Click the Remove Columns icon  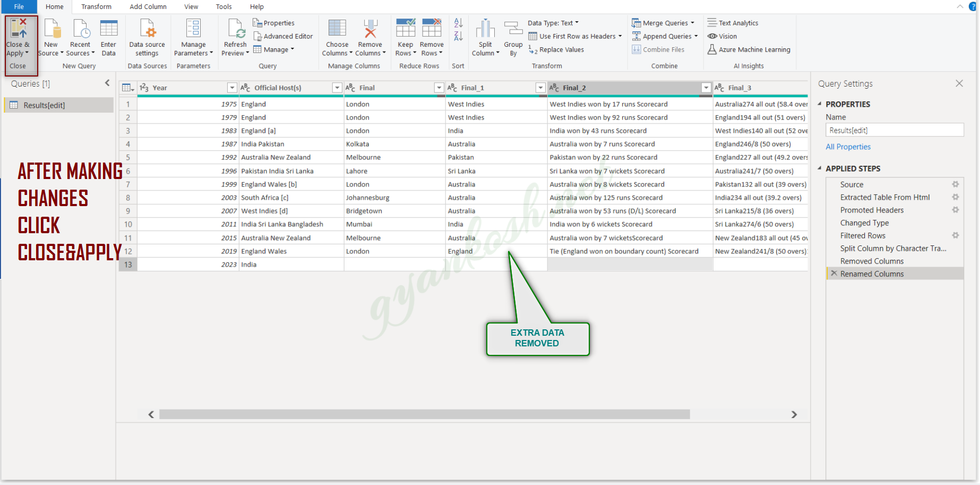(370, 29)
